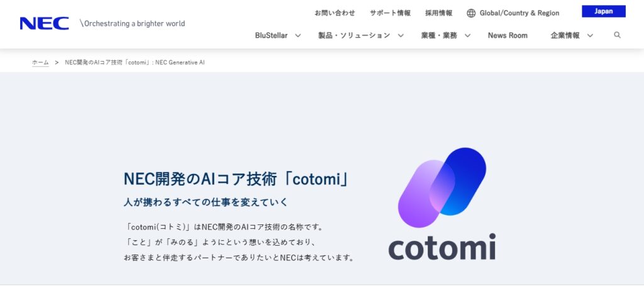Expand the 業種・業務 chevron
644x286 pixels.
(x=467, y=36)
